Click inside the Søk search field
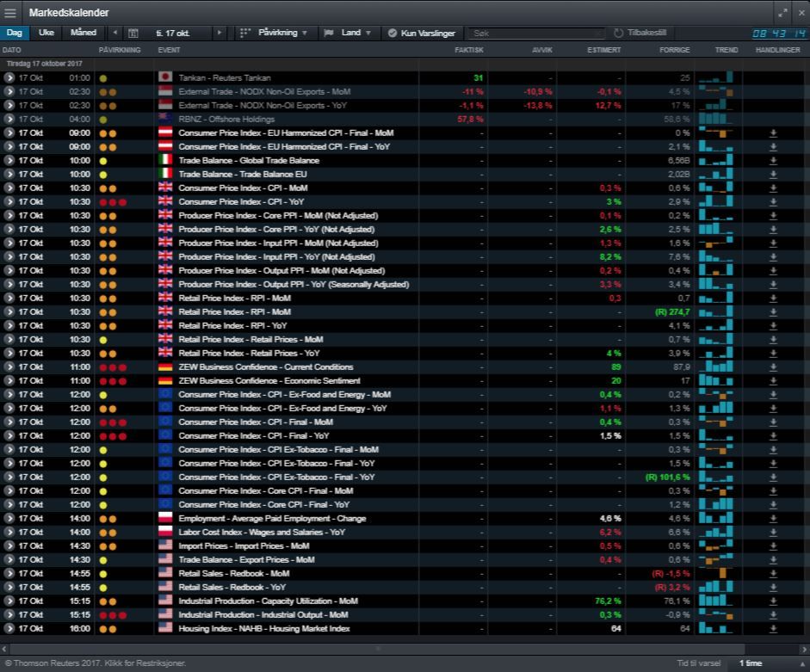 click(x=536, y=33)
